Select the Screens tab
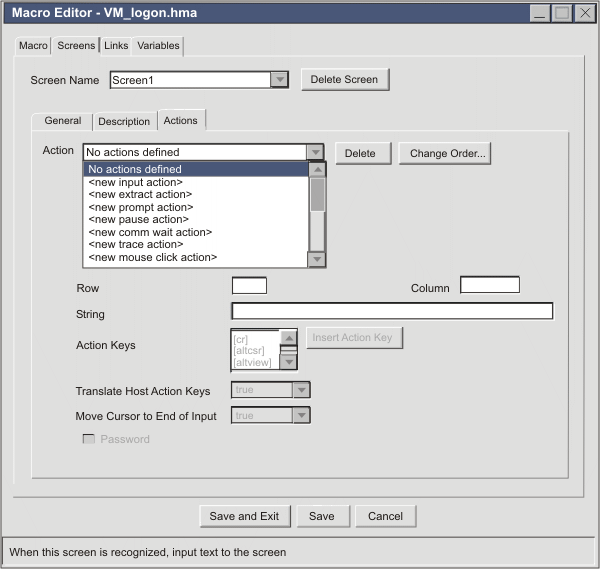The height and width of the screenshot is (569, 600). (76, 46)
